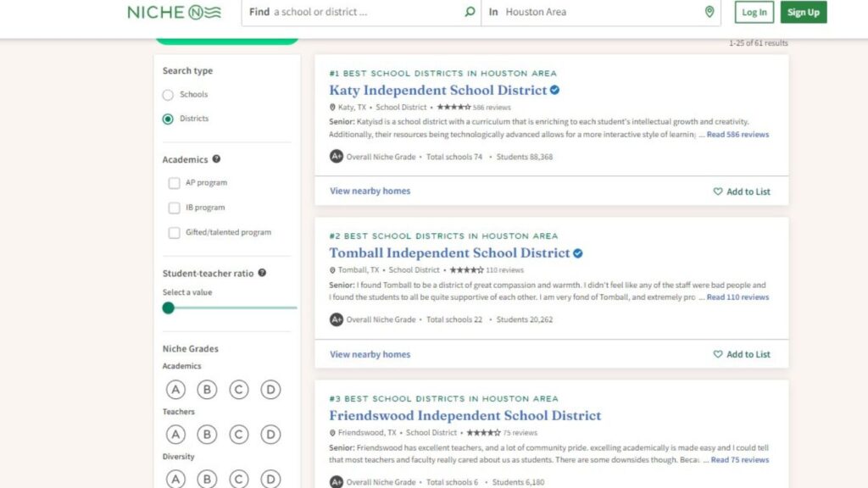Open Katy Independent School District link
The height and width of the screenshot is (488, 868).
(x=437, y=90)
